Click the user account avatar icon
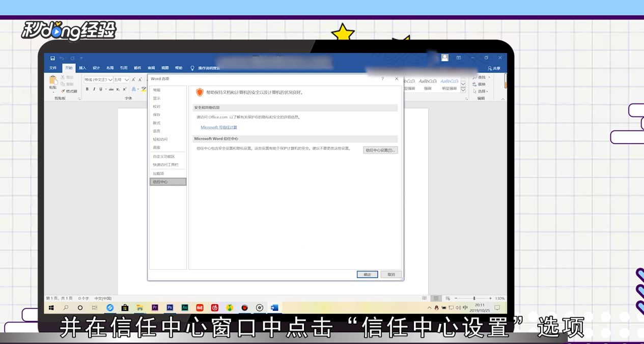644x344 pixels. click(x=445, y=58)
